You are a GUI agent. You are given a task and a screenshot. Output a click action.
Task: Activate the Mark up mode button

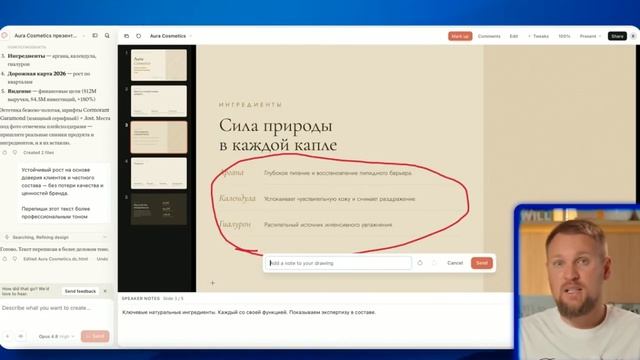(460, 36)
